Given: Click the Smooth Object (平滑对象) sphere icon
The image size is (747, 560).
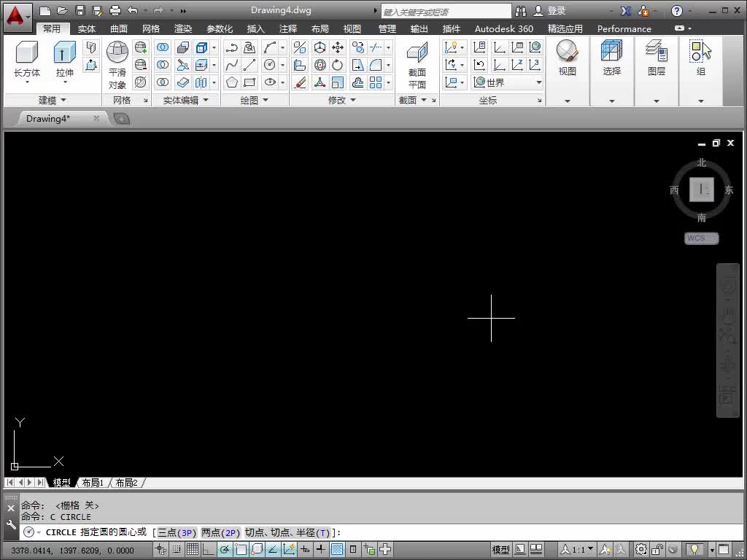Looking at the screenshot, I should (x=117, y=52).
